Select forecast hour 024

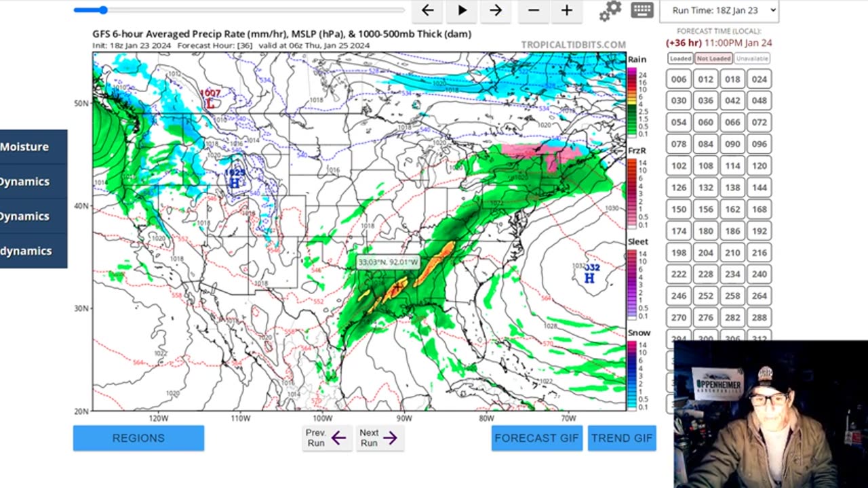759,79
